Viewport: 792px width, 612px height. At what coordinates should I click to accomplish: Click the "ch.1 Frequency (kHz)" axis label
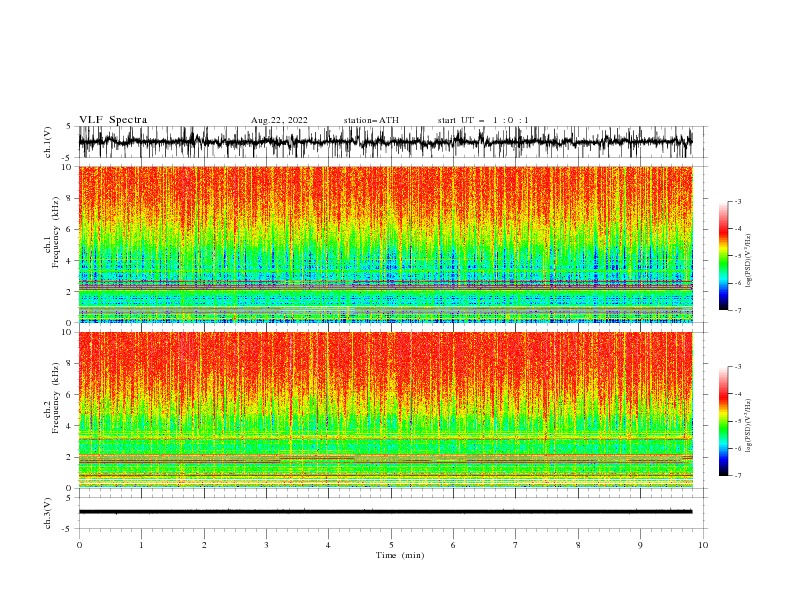[x=52, y=231]
